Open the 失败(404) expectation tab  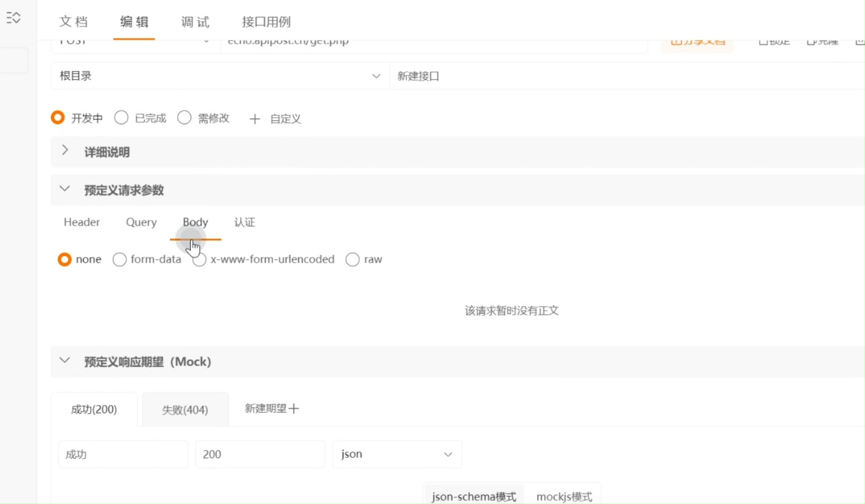pos(185,410)
